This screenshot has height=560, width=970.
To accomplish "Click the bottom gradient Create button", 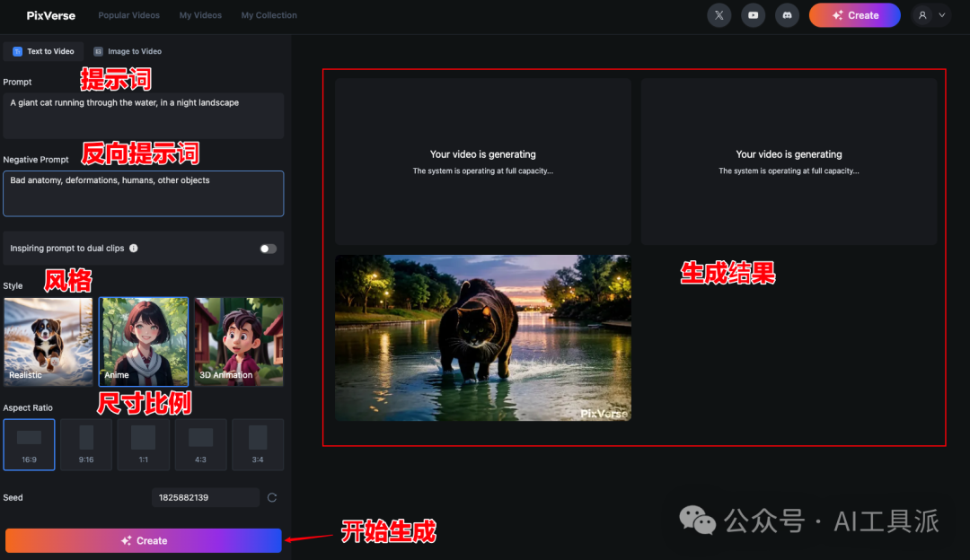I will tap(144, 540).
